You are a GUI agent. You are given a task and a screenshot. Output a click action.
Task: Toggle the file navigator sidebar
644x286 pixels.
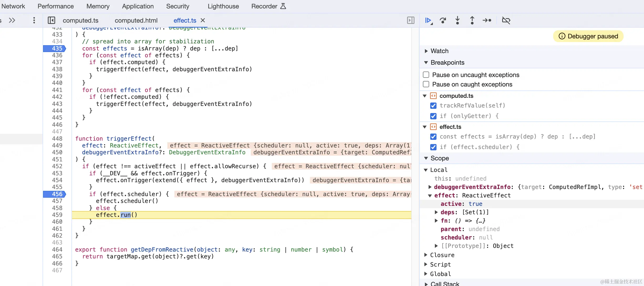click(x=51, y=21)
